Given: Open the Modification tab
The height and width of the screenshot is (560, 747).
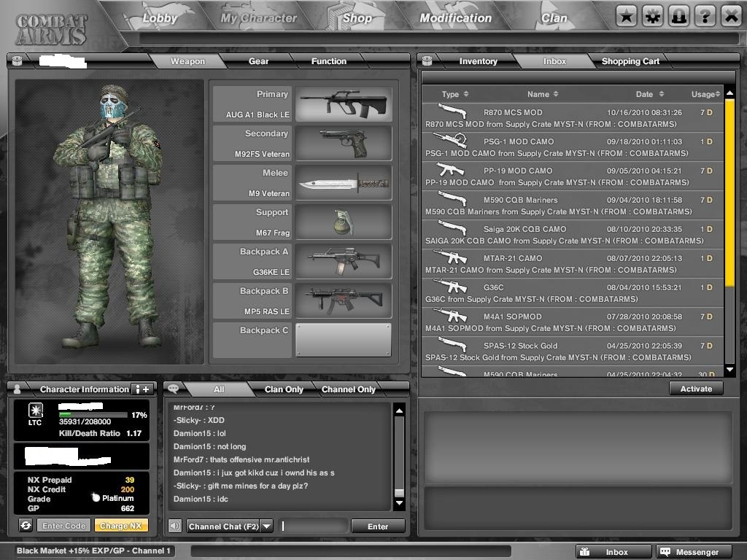Looking at the screenshot, I should [455, 18].
